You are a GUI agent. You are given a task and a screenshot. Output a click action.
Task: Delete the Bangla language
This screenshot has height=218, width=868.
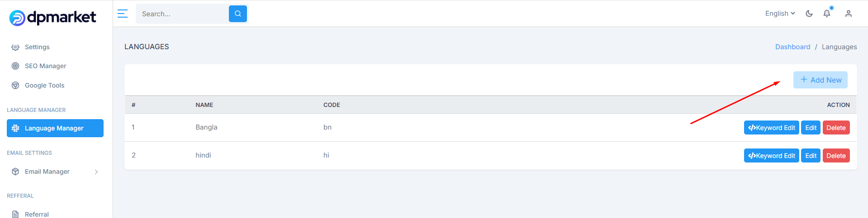(x=836, y=128)
